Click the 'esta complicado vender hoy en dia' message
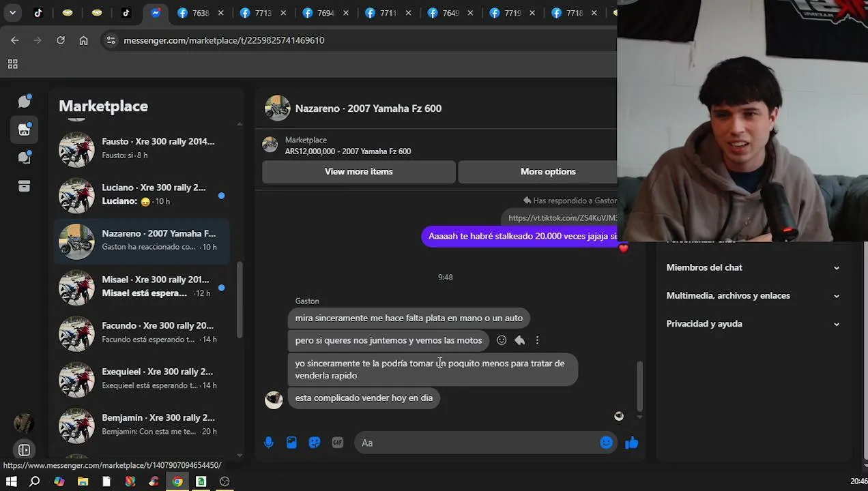 (364, 398)
